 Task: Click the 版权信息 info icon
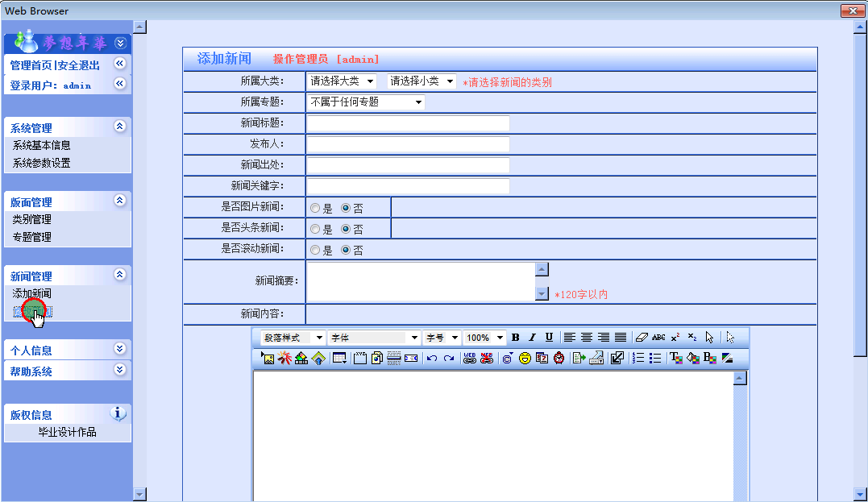(118, 413)
